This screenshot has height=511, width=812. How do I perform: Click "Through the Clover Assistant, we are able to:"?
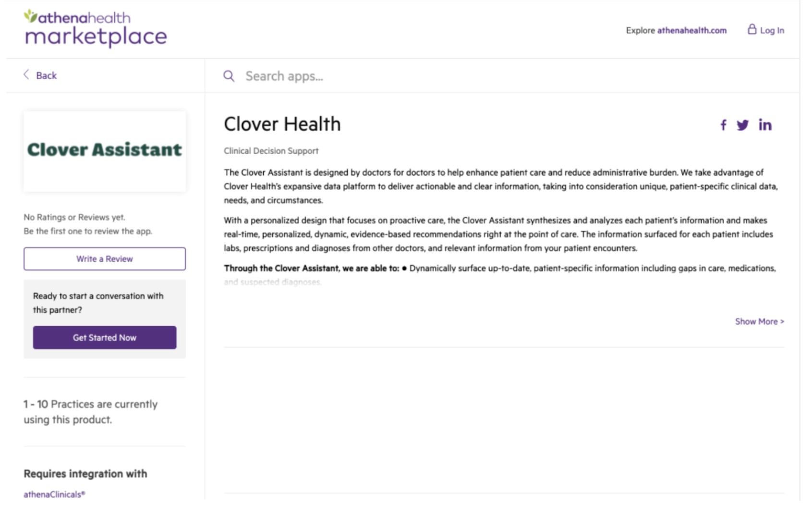point(312,268)
